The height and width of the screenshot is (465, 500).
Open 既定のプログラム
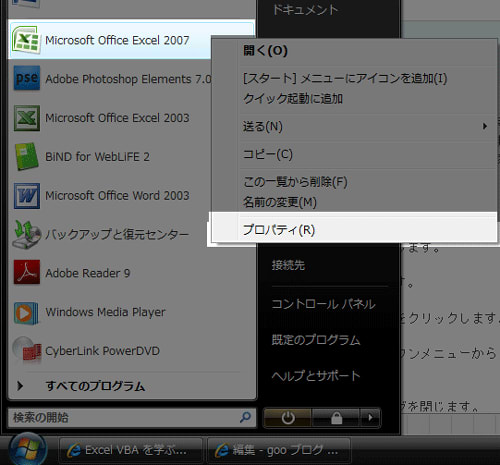(x=316, y=340)
